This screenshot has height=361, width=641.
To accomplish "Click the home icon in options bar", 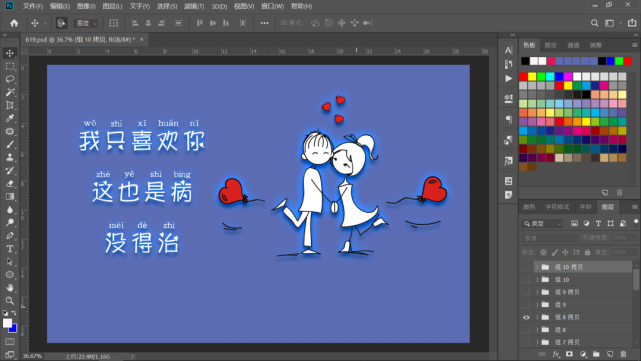I will click(x=14, y=23).
